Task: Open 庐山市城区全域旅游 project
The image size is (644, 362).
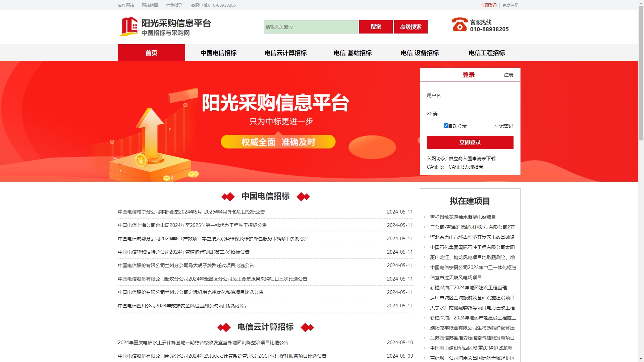Action: 472,298
